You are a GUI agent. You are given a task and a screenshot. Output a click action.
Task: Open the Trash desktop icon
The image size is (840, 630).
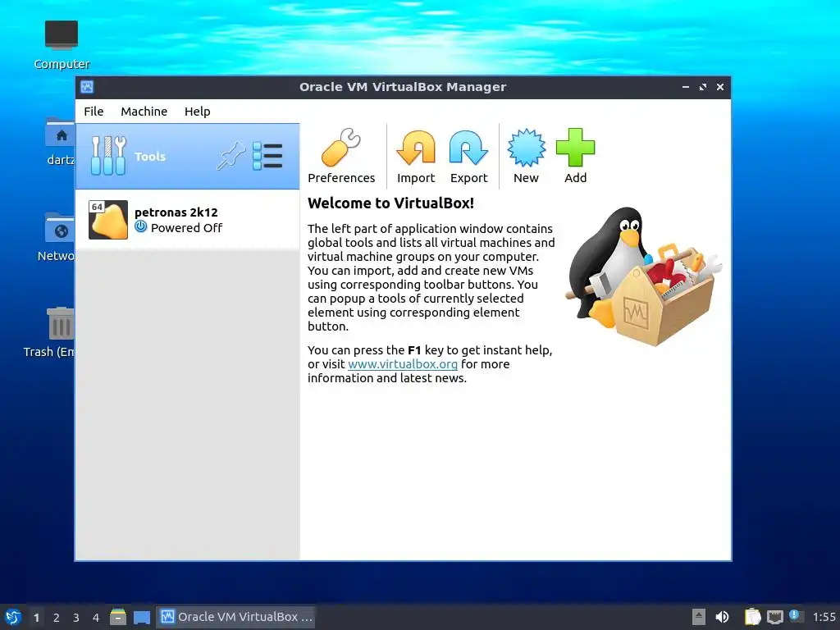(x=49, y=332)
